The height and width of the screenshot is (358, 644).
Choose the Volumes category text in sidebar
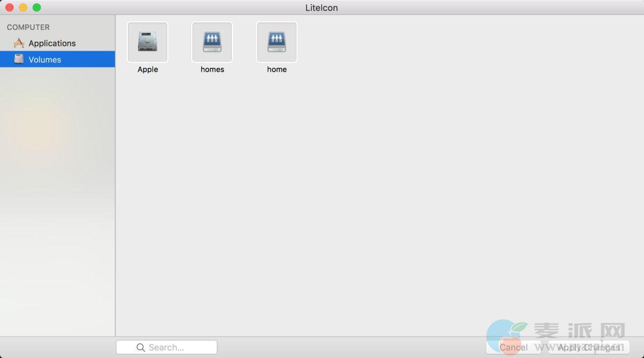pyautogui.click(x=45, y=60)
